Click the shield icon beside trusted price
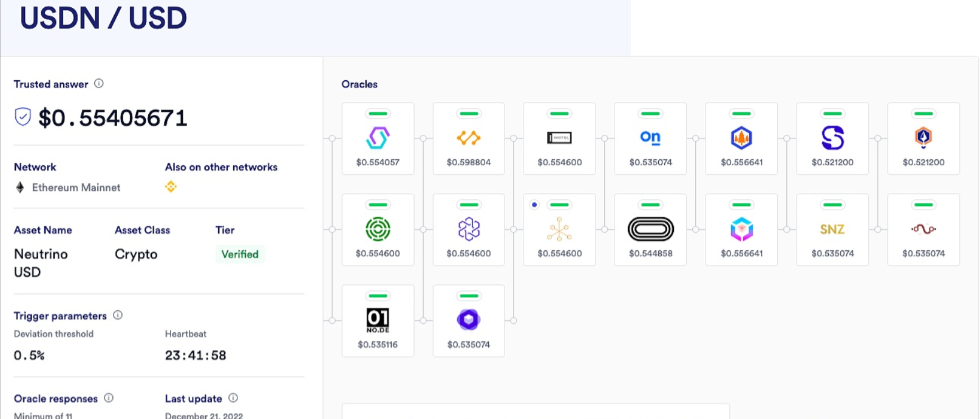This screenshot has height=419, width=980. [22, 117]
